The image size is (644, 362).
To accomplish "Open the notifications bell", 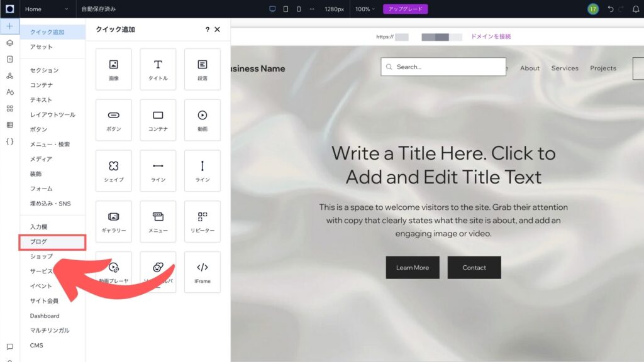I will point(635,9).
